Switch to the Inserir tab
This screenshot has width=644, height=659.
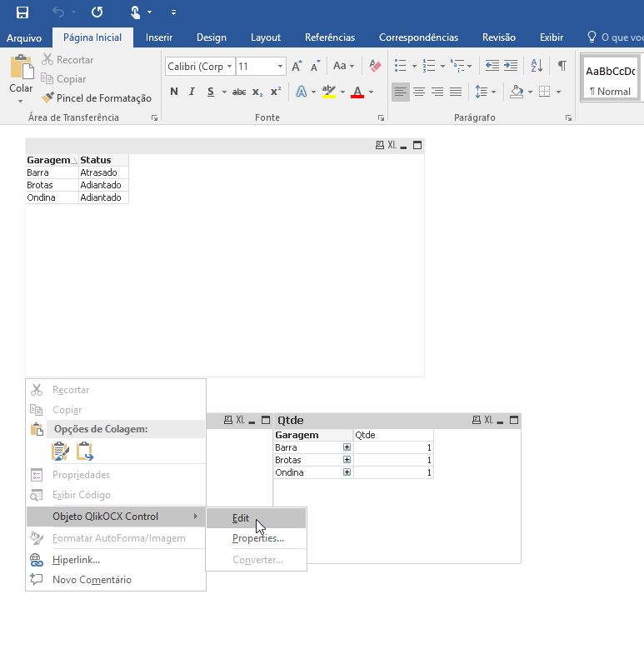[x=159, y=37]
